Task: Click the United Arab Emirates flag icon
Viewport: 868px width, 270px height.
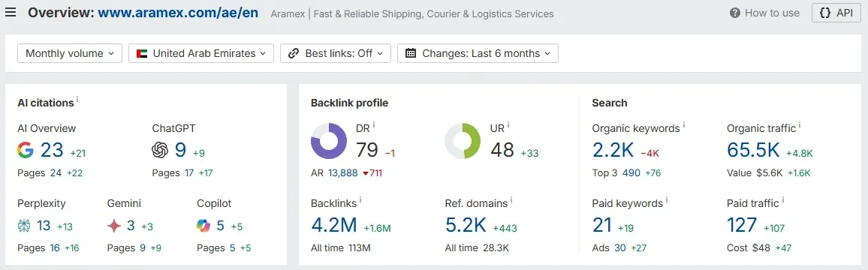Action: 142,54
